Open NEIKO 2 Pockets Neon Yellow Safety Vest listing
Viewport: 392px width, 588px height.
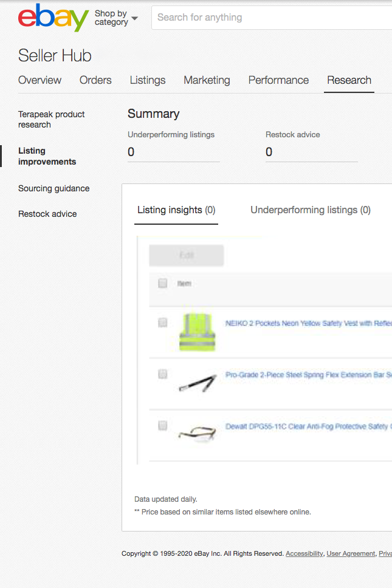308,323
